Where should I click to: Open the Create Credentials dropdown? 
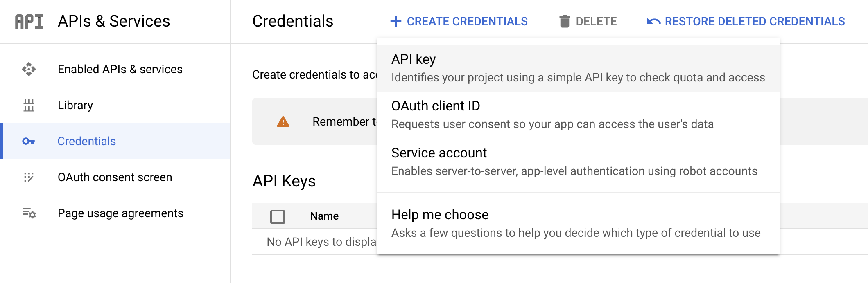(x=459, y=21)
